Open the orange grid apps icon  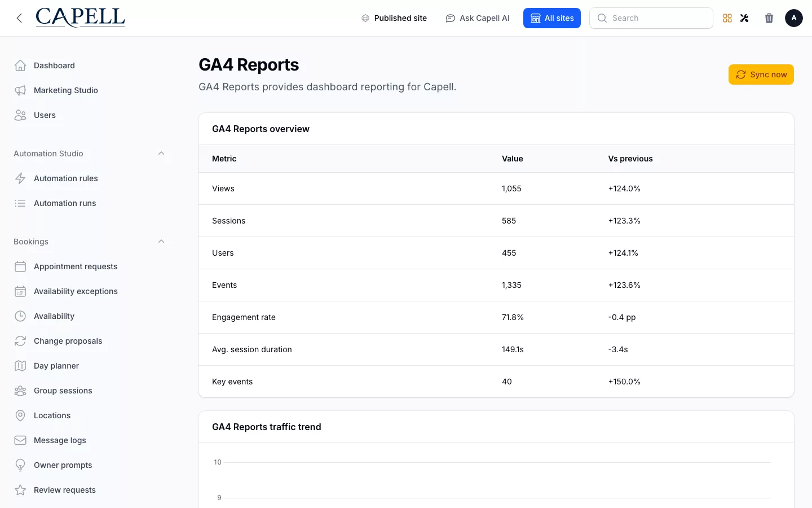[x=727, y=18]
